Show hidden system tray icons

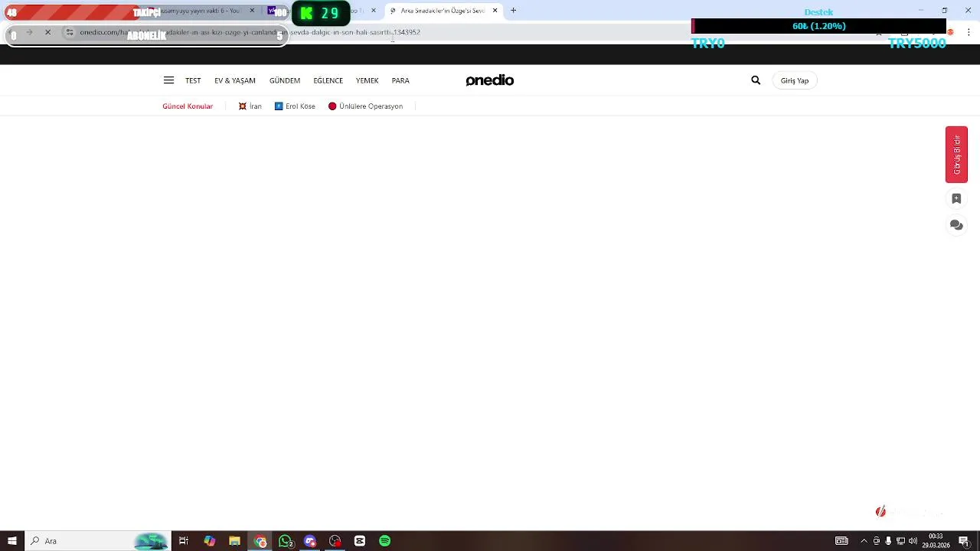[864, 541]
